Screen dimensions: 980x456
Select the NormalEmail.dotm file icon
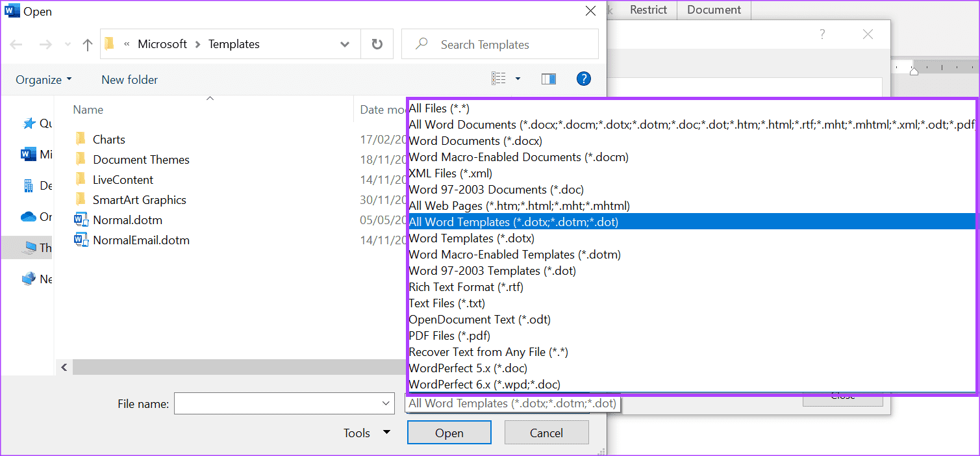coord(81,240)
